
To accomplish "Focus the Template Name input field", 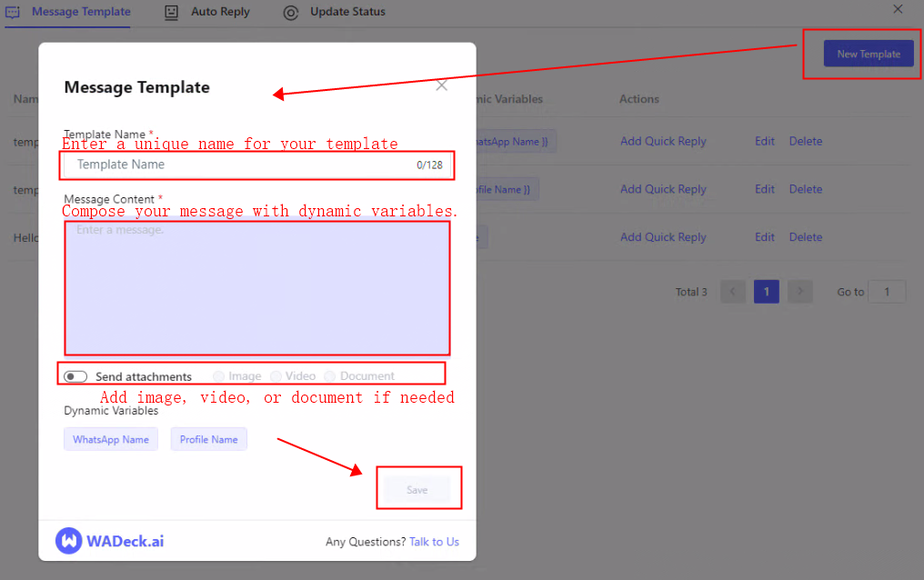I will 241,165.
